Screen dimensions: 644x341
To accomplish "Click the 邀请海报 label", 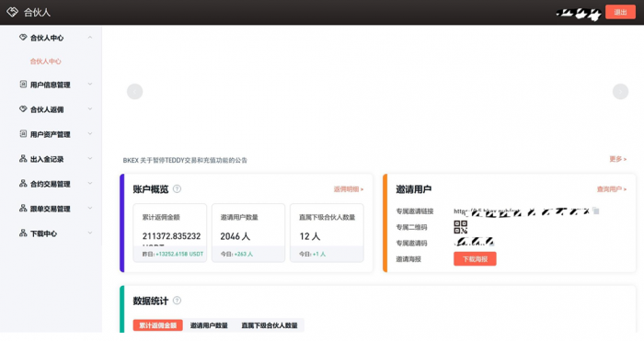I will [408, 259].
